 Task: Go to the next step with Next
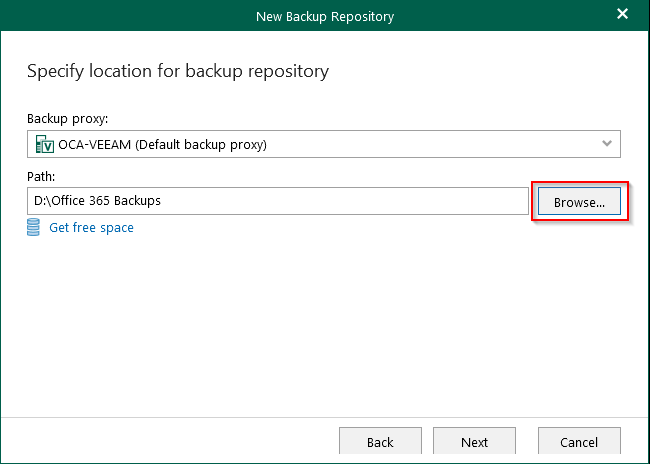click(474, 441)
